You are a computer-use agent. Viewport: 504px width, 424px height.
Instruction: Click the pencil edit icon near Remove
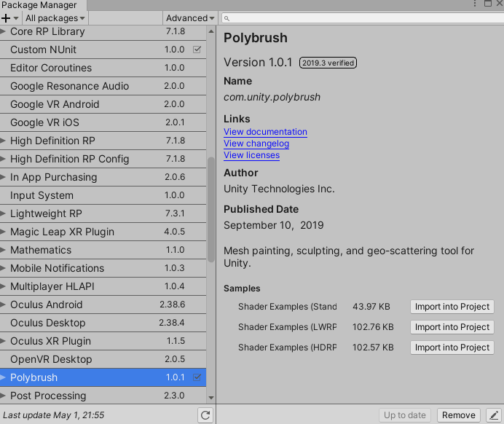pos(494,415)
